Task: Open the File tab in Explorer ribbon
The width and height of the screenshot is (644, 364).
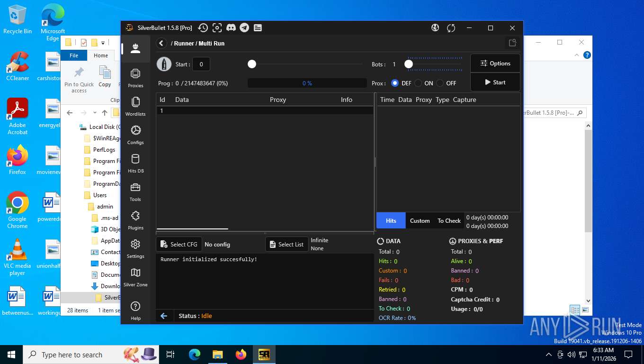Action: coord(74,55)
